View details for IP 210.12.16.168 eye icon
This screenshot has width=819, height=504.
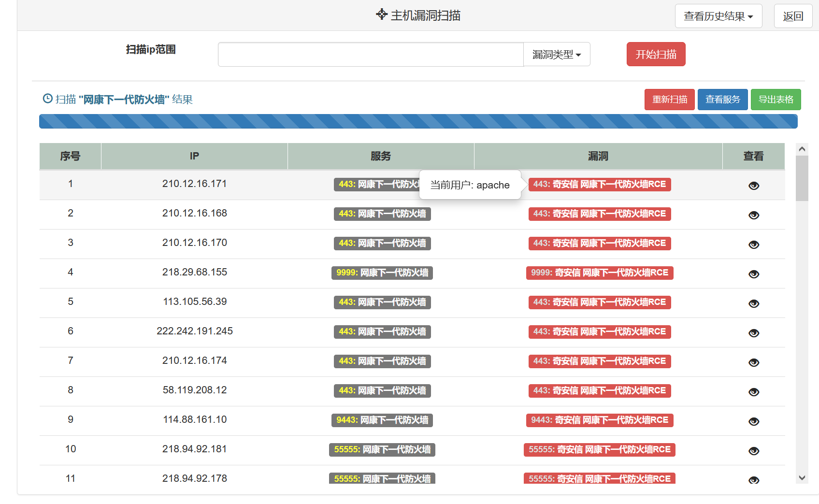click(754, 215)
